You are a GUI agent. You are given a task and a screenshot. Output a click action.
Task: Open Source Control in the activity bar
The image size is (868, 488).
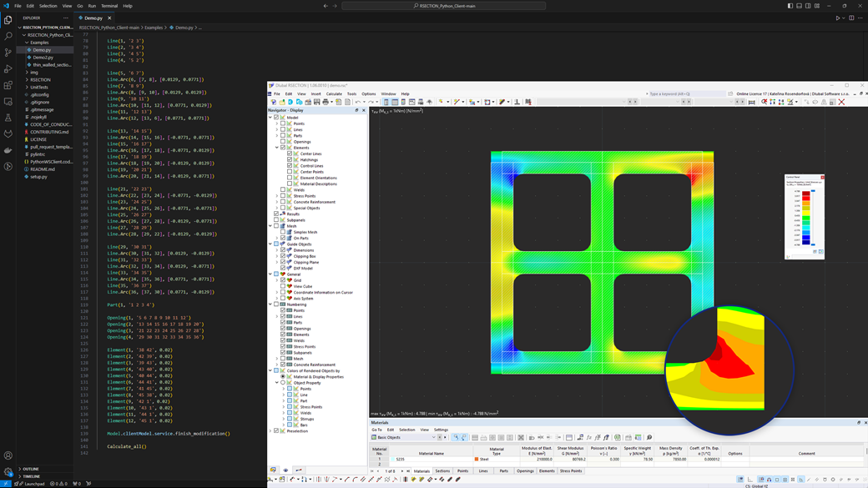pos(8,53)
